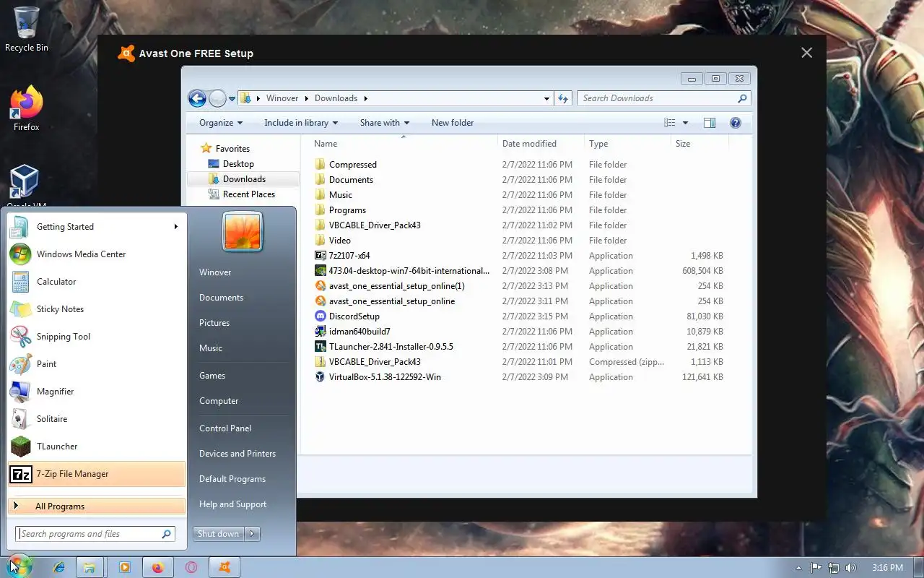Open Paint from the Start menu

click(96, 364)
